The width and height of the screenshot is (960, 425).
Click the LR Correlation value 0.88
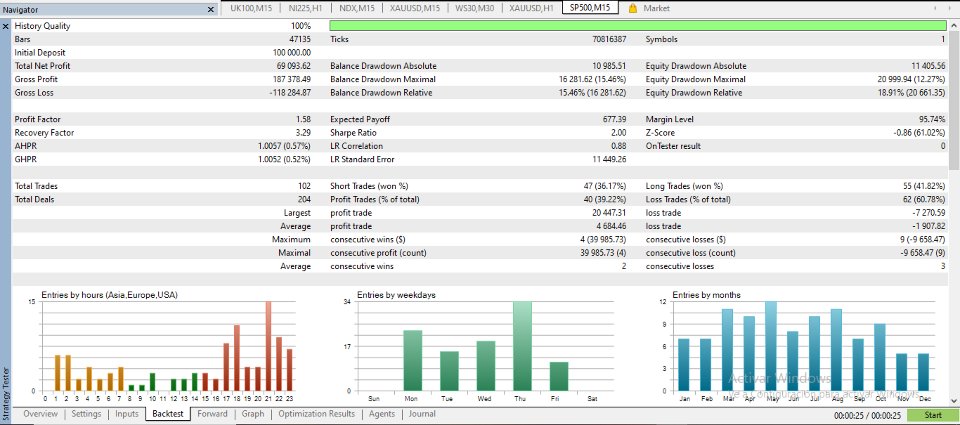click(619, 146)
